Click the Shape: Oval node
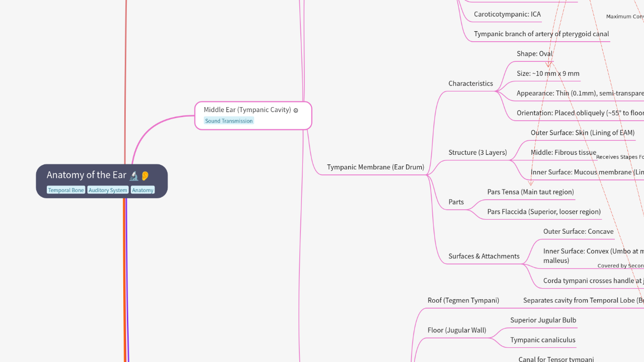 [x=534, y=54]
